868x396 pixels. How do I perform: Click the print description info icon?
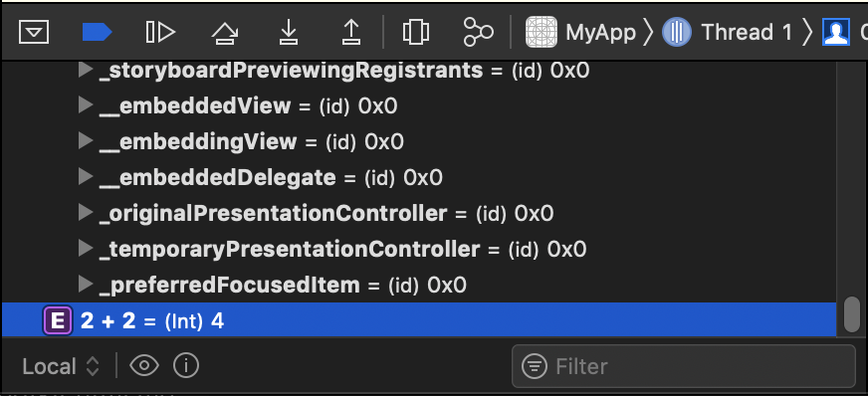[186, 365]
